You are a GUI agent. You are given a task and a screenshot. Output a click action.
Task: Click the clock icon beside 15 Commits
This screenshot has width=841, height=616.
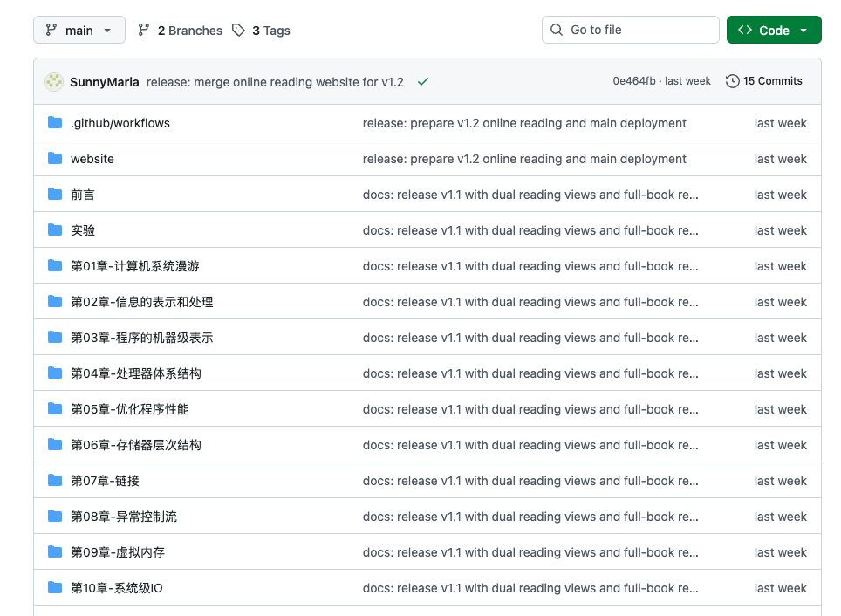732,81
